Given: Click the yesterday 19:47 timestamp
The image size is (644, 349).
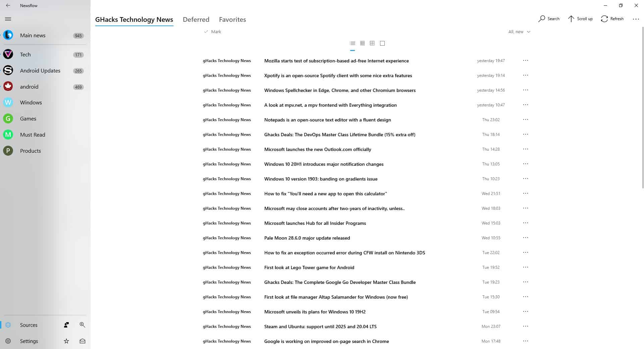Looking at the screenshot, I should 491,61.
